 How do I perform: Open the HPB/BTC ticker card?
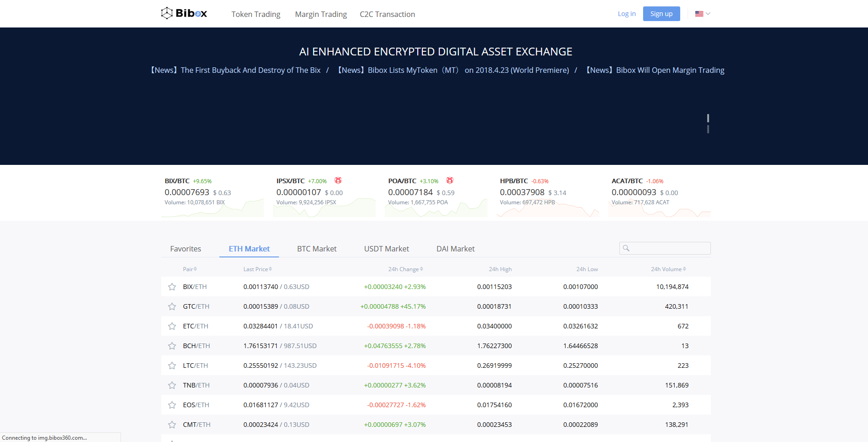(x=548, y=197)
